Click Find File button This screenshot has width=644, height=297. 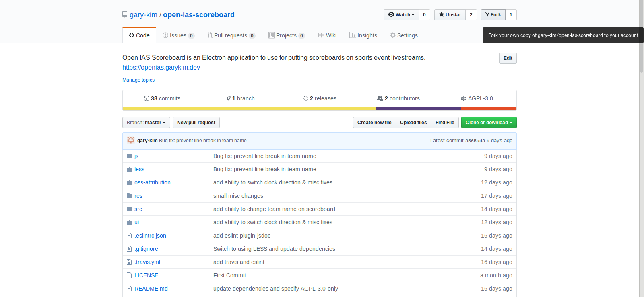pyautogui.click(x=445, y=123)
